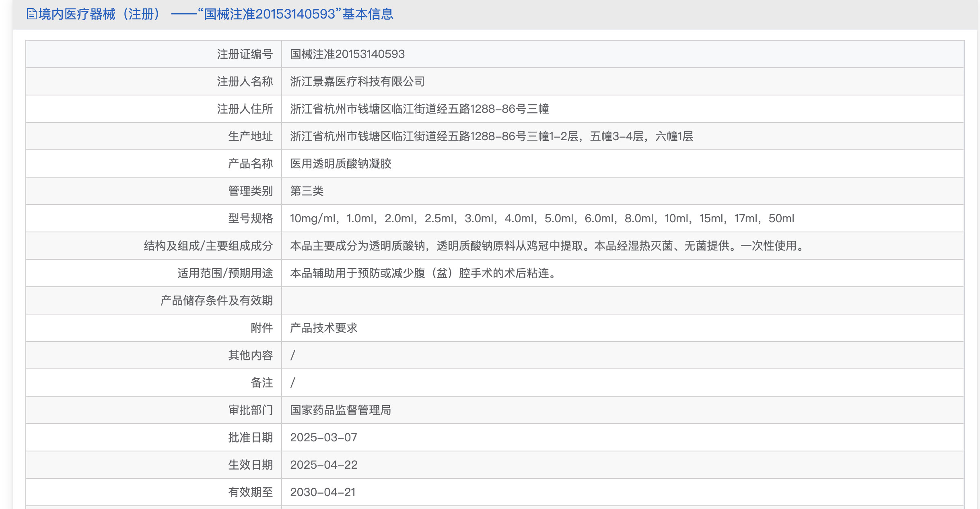Viewport: 980px width, 509px height.
Task: Click the document icon beside the page title
Action: tap(31, 14)
